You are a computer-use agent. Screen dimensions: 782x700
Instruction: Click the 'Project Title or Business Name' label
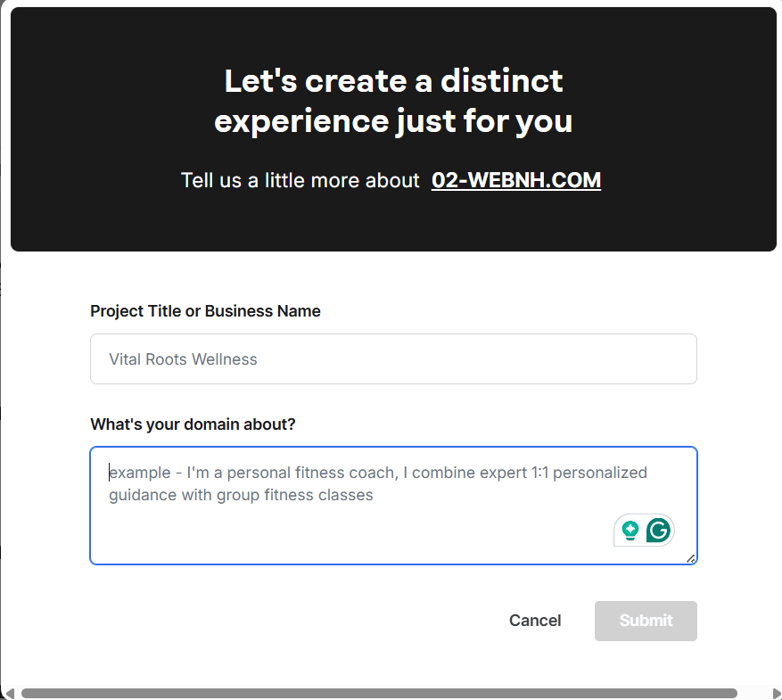click(205, 311)
